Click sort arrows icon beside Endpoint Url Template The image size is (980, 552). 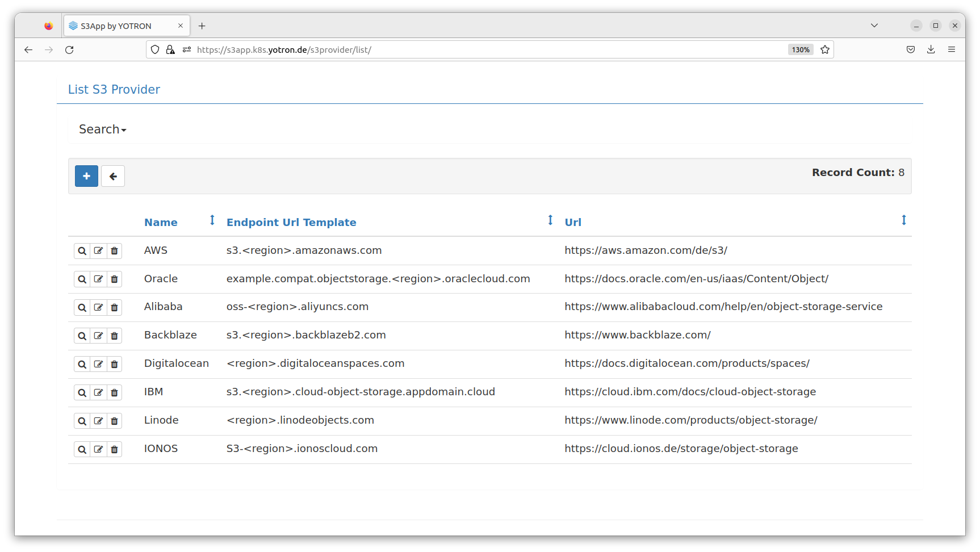[x=550, y=220]
